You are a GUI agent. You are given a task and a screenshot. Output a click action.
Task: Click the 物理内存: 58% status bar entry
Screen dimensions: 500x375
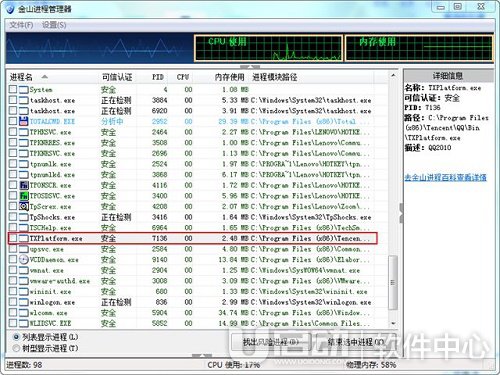pos(371,365)
